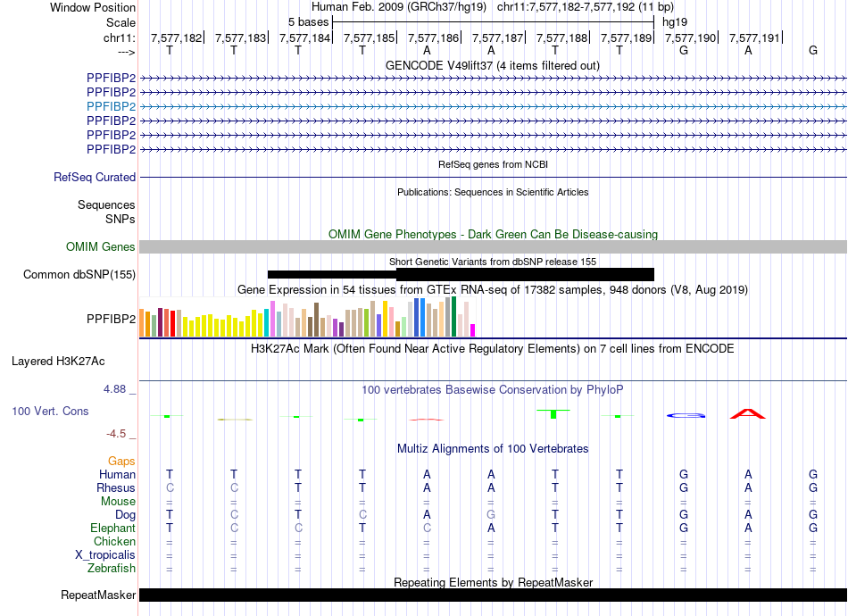848x616 pixels.
Task: Click the Mouse alignment row label
Action: pos(118,502)
